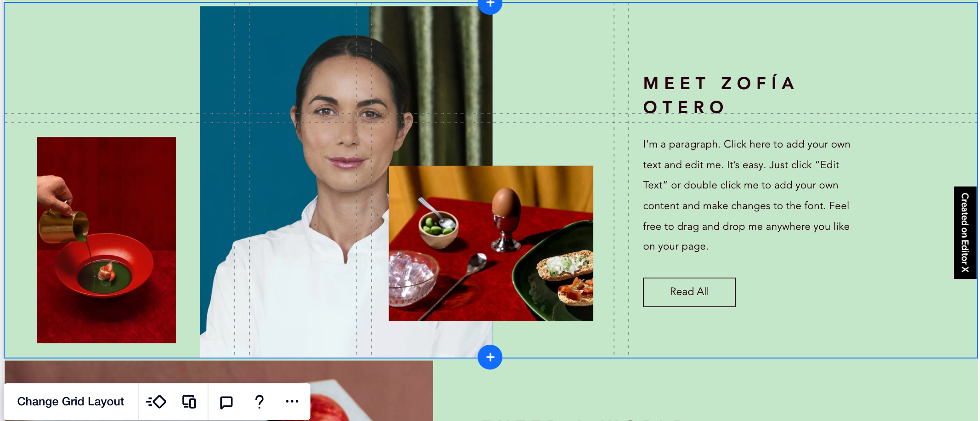Image resolution: width=980 pixels, height=421 pixels.
Task: Click the bottom blue plus add-section button
Action: 490,357
